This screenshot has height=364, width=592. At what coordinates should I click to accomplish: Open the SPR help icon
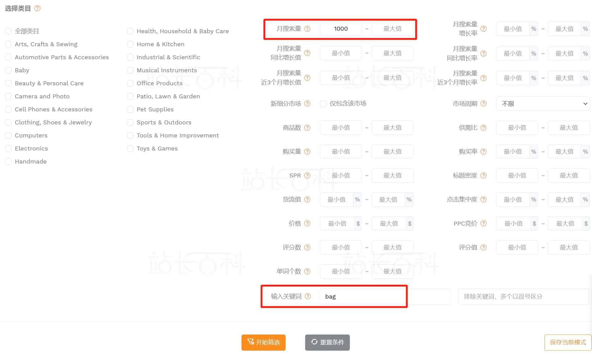point(307,175)
